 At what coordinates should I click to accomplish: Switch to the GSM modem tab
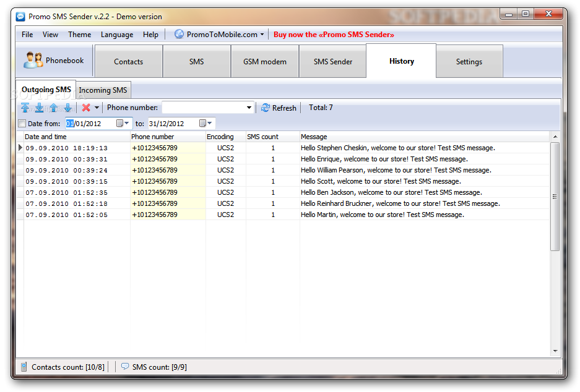click(265, 62)
